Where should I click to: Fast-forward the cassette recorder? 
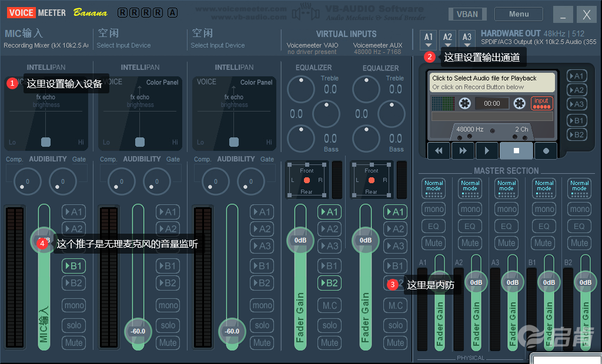(x=463, y=151)
